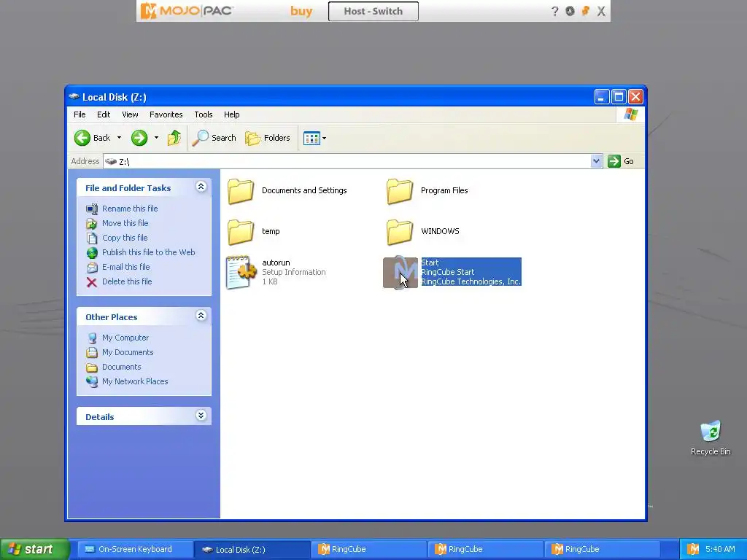Open MojoPac settings gear icon
747x560 pixels.
click(x=570, y=11)
